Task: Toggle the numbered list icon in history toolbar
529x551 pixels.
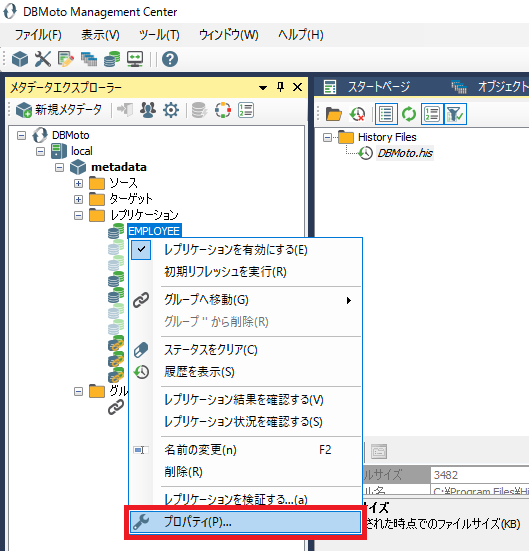Action: (x=432, y=114)
